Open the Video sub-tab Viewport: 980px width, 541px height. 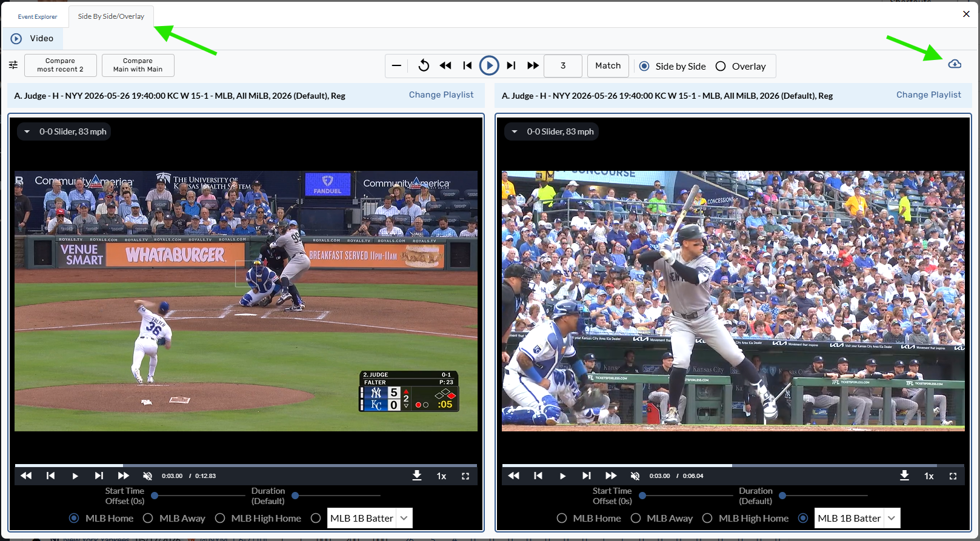pos(32,38)
